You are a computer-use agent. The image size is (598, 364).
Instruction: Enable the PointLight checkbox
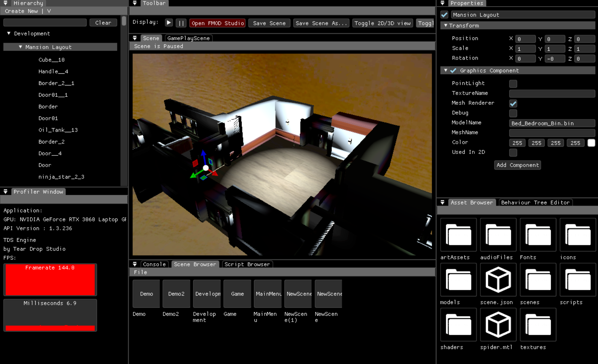[513, 84]
